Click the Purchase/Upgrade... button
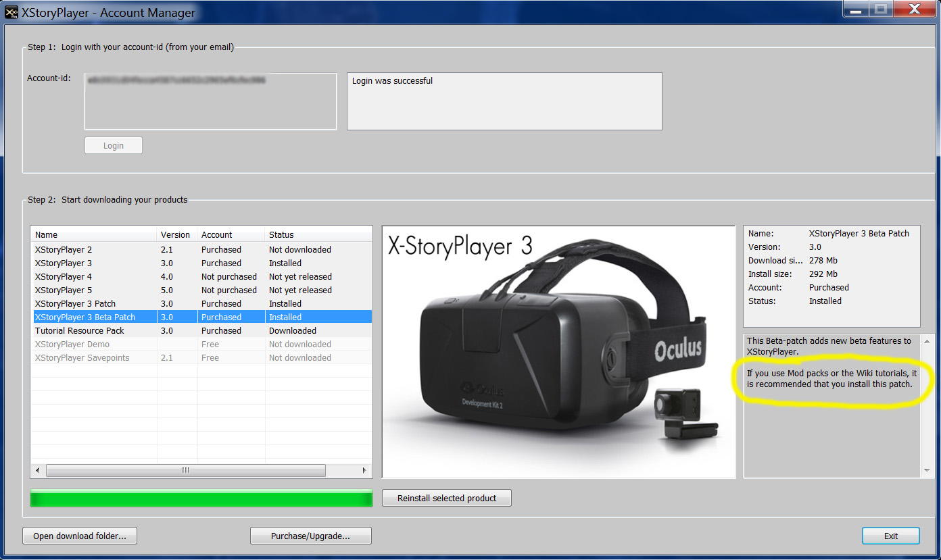This screenshot has height=560, width=941. click(x=311, y=536)
